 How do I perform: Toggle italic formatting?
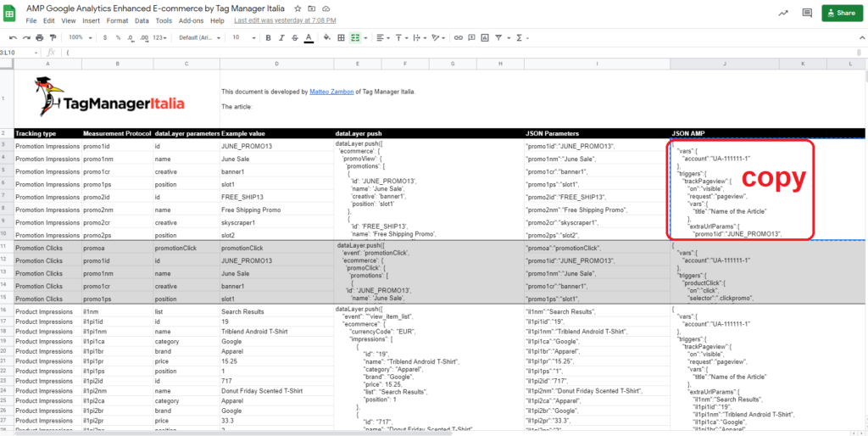point(281,37)
